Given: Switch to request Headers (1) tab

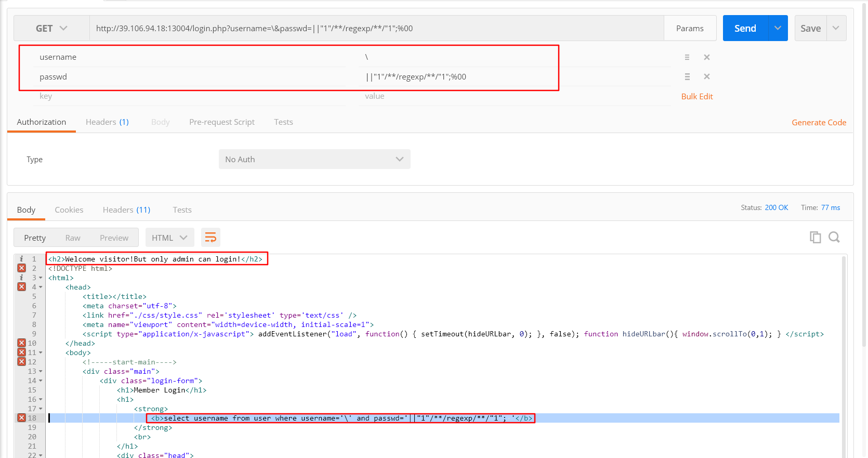Looking at the screenshot, I should coord(107,122).
